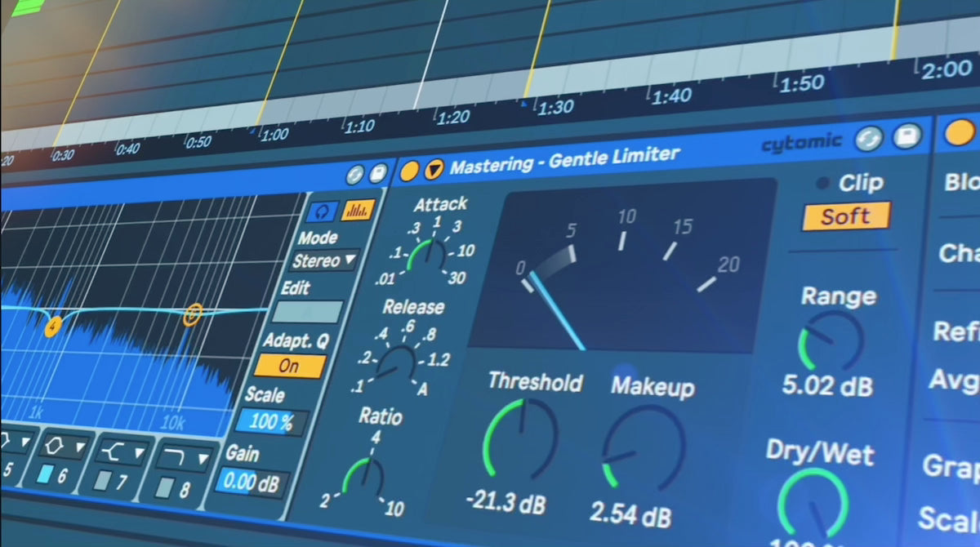
Task: Select EQ filter point 4 on curve
Action: coord(53,327)
